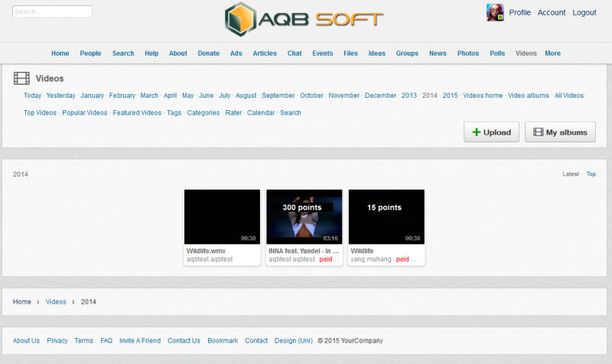Open Search in main navigation bar
Image resolution: width=612 pixels, height=364 pixels.
(123, 54)
